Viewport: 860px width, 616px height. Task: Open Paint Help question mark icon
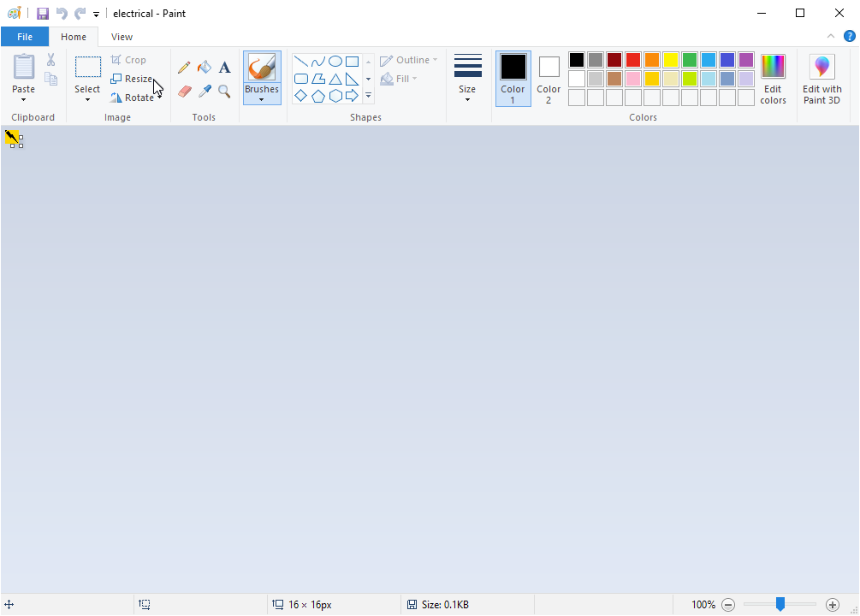(x=849, y=37)
